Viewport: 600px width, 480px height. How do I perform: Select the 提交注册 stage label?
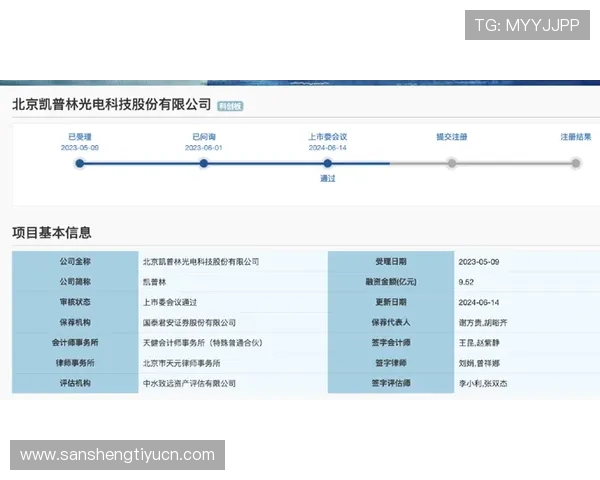(x=452, y=137)
